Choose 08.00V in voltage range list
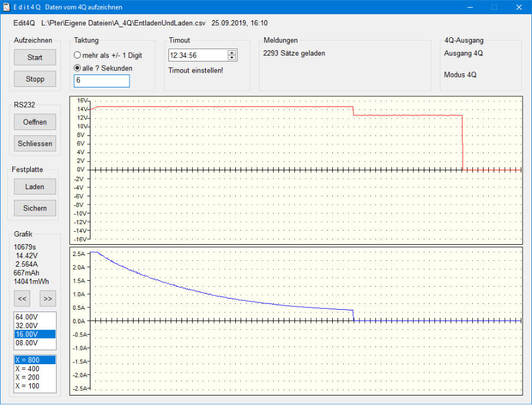The image size is (532, 405). [27, 342]
